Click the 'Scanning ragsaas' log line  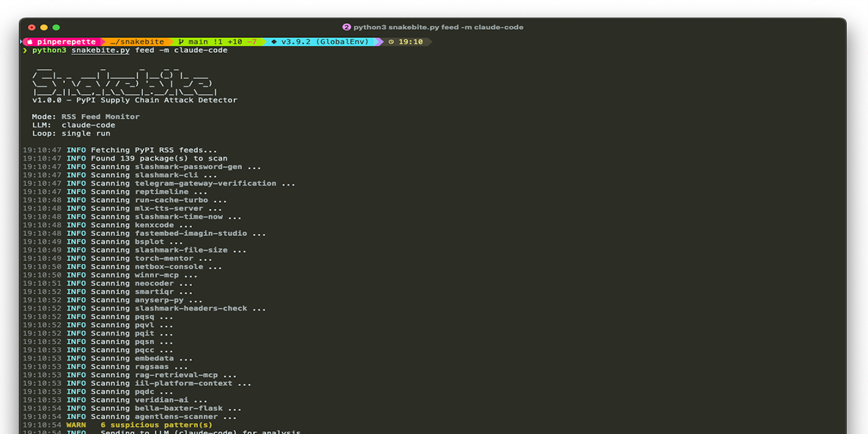pyautogui.click(x=105, y=367)
